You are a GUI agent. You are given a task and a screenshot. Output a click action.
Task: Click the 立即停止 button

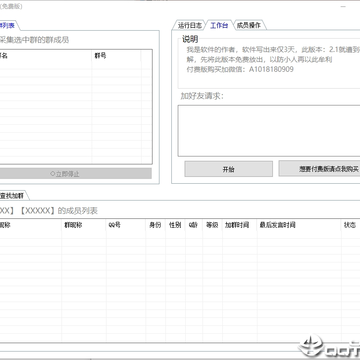click(x=75, y=174)
